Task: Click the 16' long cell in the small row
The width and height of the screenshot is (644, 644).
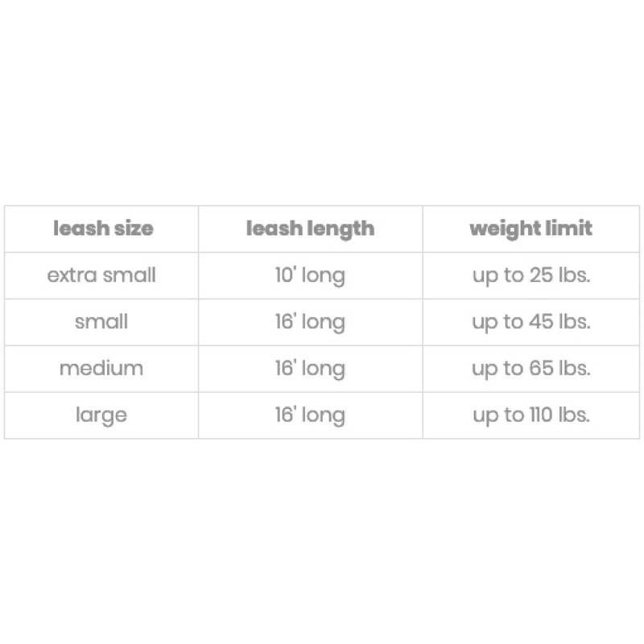Action: pos(310,322)
